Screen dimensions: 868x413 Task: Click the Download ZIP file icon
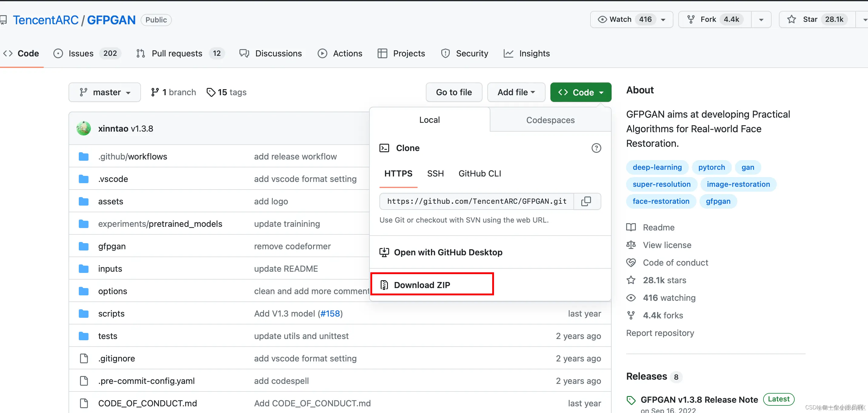pyautogui.click(x=384, y=285)
